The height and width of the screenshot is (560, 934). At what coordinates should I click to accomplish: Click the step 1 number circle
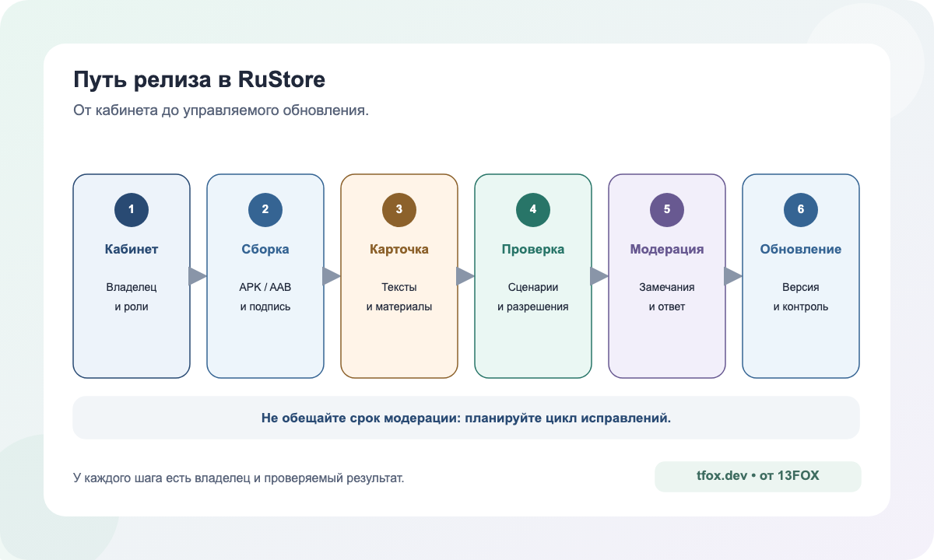132,209
